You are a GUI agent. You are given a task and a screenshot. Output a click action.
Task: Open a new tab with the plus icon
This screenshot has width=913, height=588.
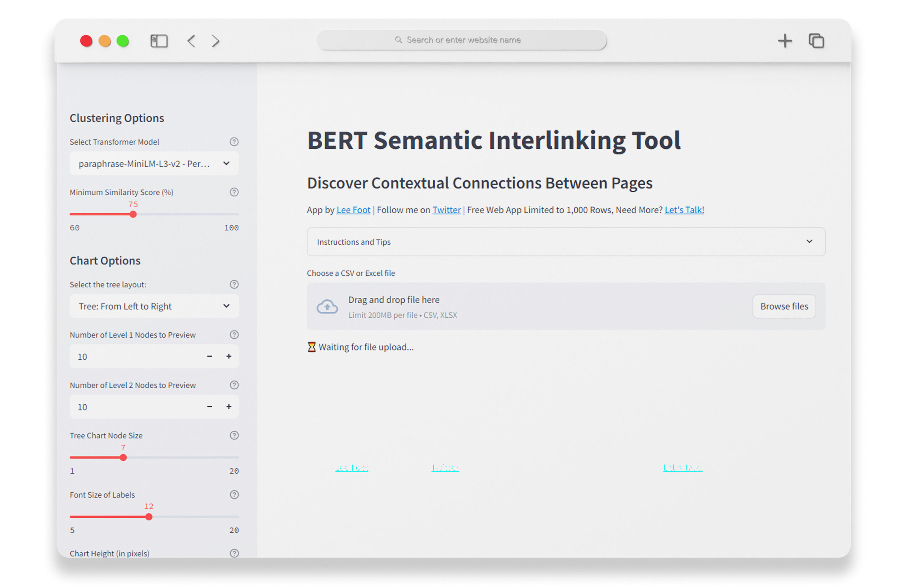[785, 41]
